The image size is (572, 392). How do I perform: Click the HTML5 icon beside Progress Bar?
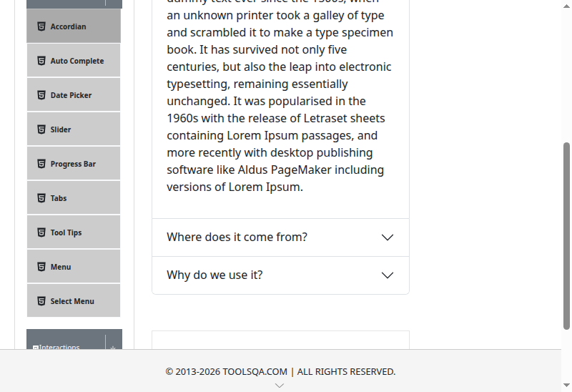coord(41,164)
